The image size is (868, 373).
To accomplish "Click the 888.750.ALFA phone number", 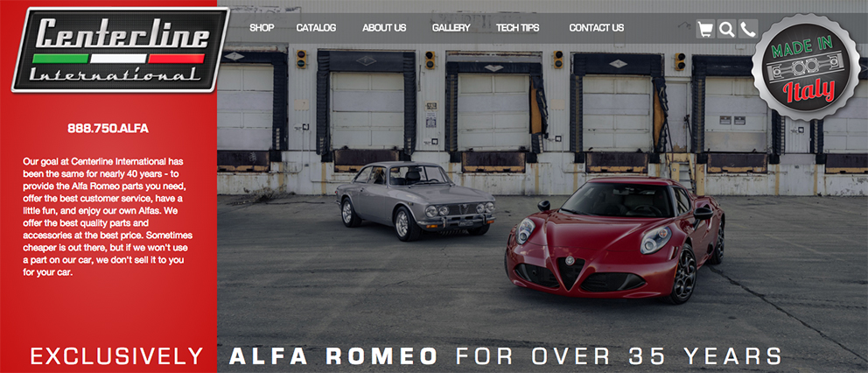I will (x=108, y=129).
